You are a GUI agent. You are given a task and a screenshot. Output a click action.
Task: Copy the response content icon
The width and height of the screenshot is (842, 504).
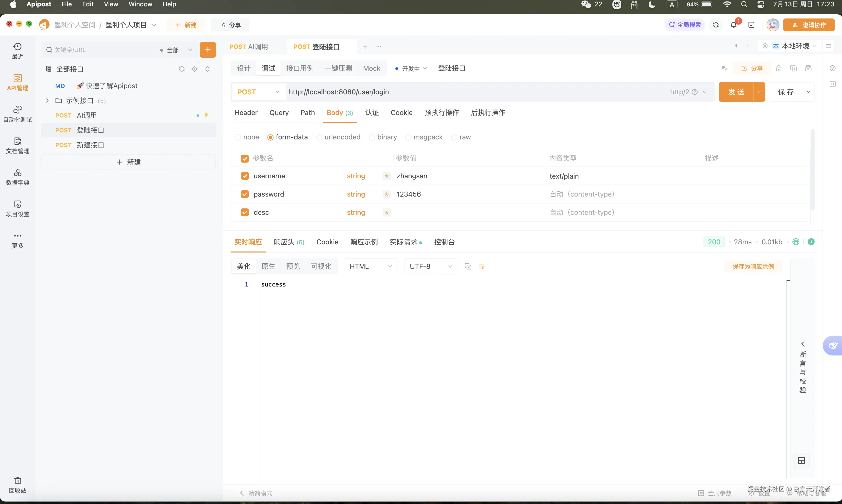point(468,266)
